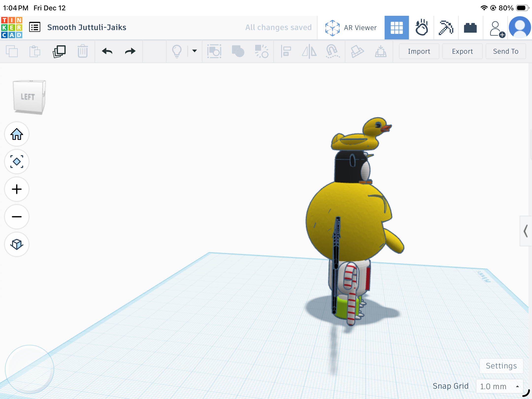The width and height of the screenshot is (532, 399).
Task: Open the Send To options
Action: [506, 51]
